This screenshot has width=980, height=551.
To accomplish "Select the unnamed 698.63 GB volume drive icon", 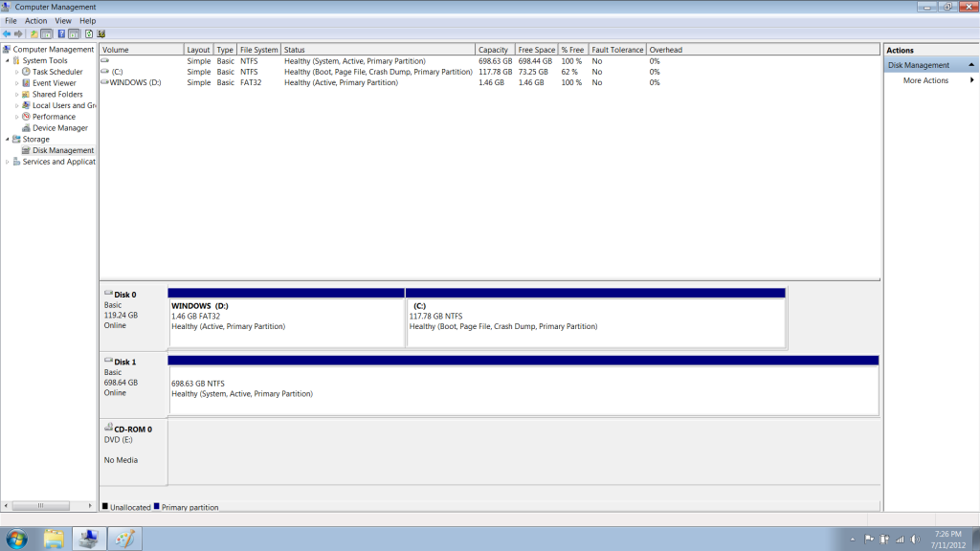I will pyautogui.click(x=105, y=60).
